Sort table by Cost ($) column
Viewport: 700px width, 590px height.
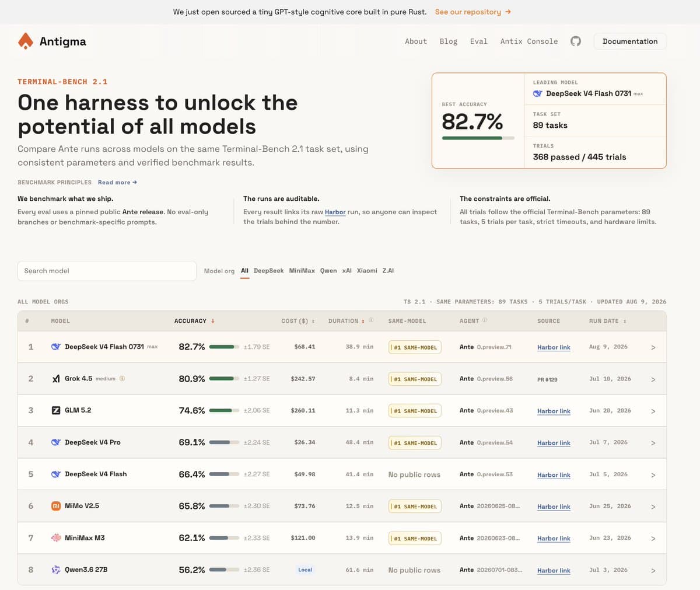coord(297,321)
